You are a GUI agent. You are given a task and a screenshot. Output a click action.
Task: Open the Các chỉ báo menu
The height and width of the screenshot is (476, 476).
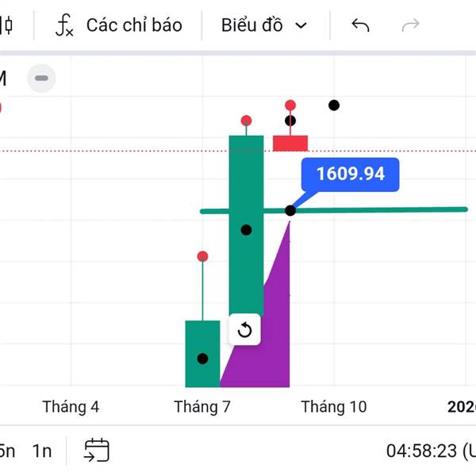tap(133, 25)
